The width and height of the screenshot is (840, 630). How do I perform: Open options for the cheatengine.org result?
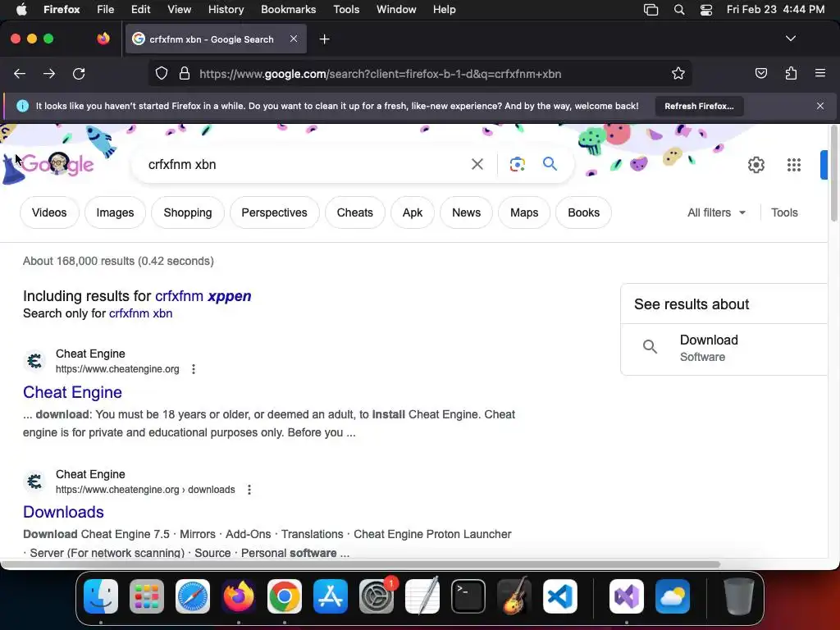[194, 369]
